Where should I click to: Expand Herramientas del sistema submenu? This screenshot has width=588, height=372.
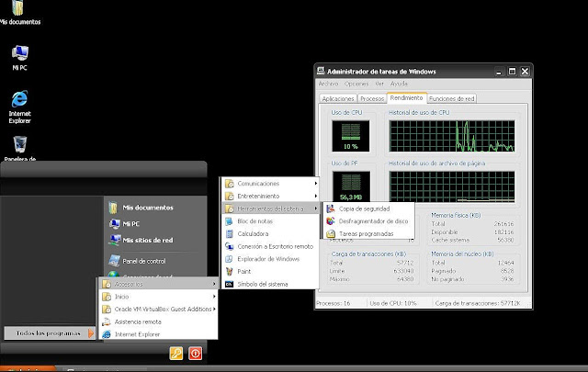(270, 209)
